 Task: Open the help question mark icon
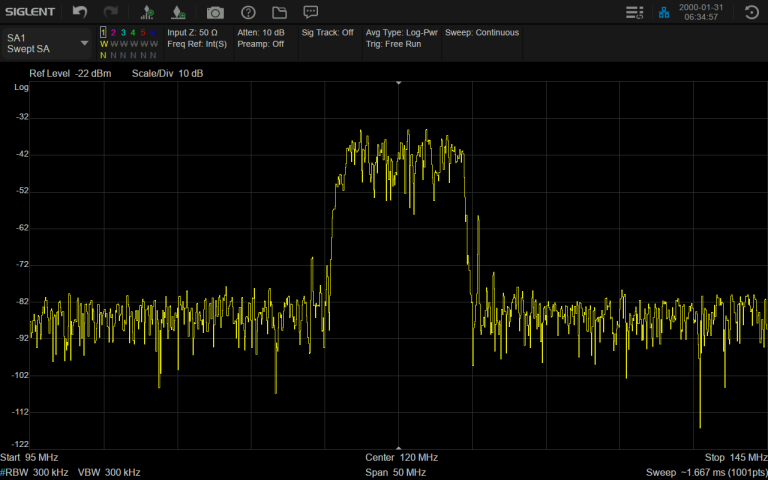(248, 12)
